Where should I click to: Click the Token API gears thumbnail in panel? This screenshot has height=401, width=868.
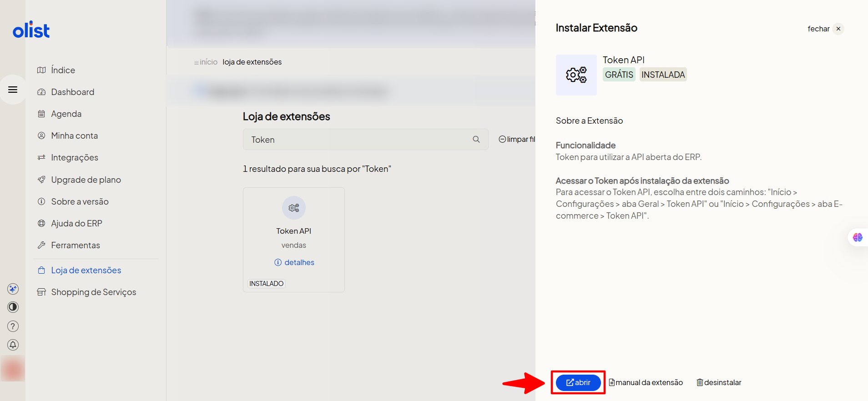click(x=576, y=75)
